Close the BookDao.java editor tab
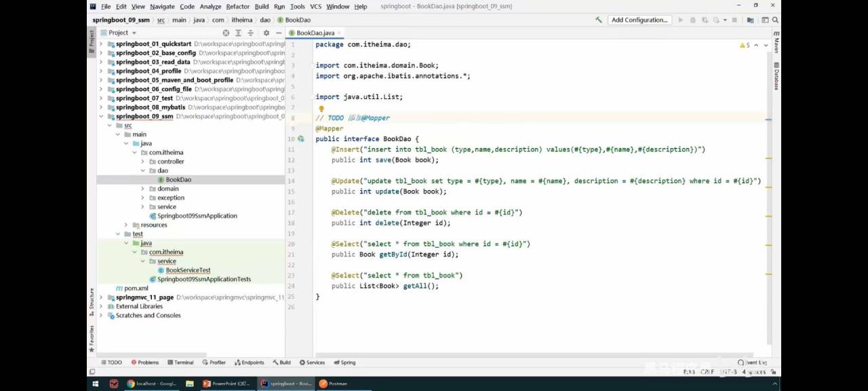The image size is (868, 391). coord(340,33)
